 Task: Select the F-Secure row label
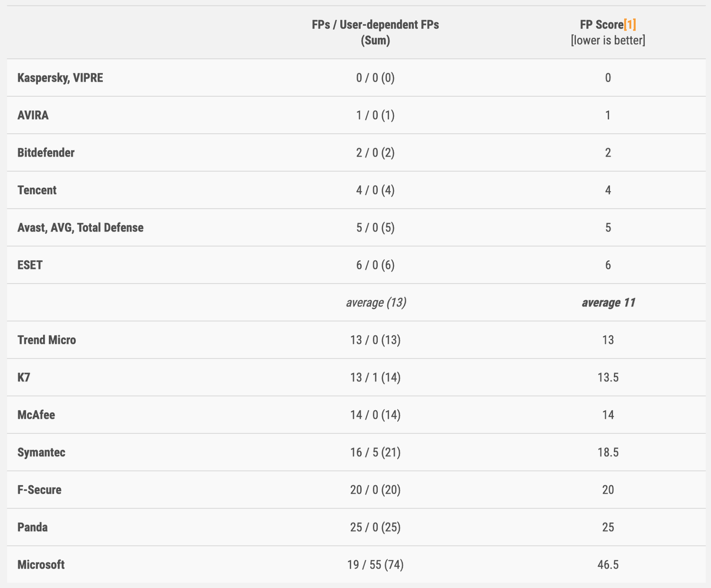point(39,490)
